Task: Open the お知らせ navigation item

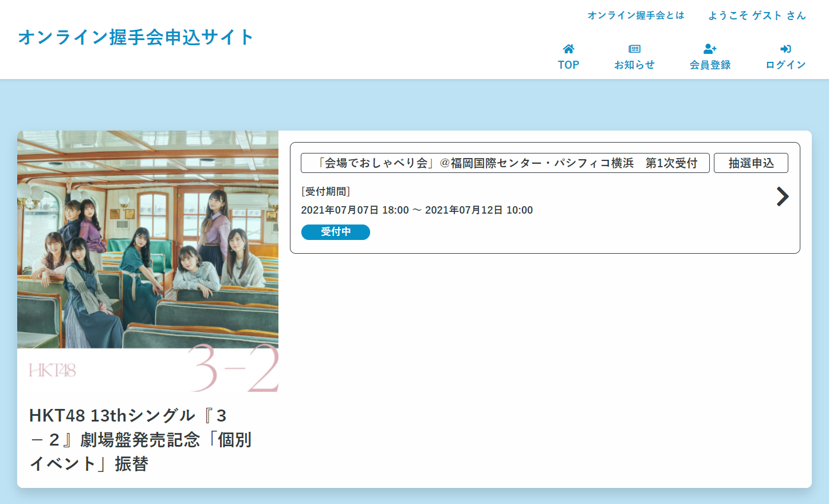Action: pyautogui.click(x=634, y=57)
